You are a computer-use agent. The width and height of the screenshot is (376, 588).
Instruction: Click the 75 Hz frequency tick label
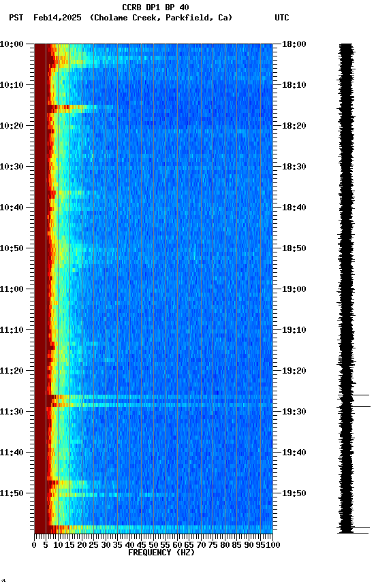213,545
